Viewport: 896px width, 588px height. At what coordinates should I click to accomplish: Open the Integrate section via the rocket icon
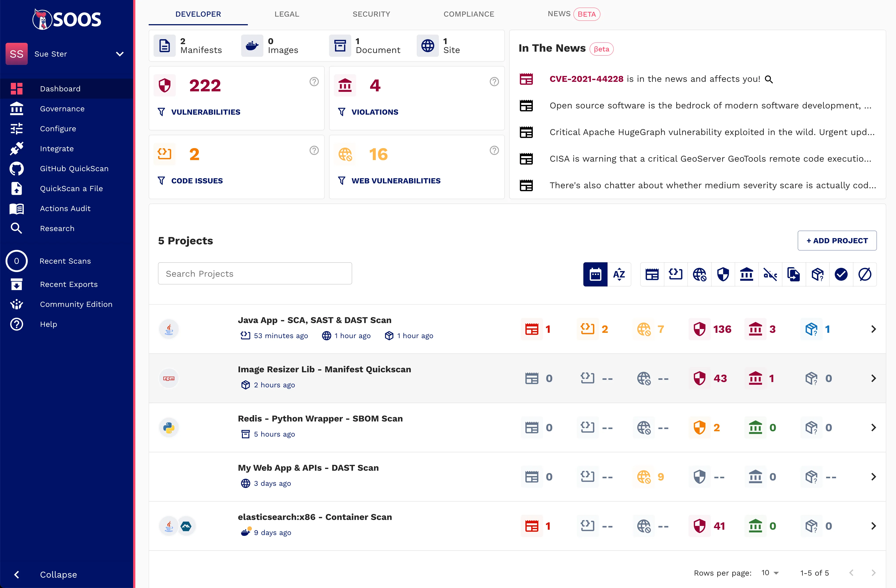(57, 148)
